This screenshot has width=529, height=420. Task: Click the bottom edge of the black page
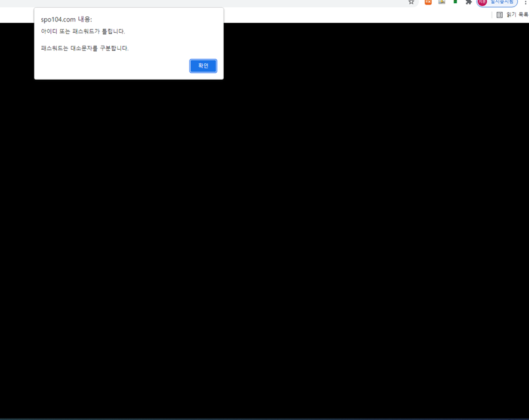click(x=264, y=414)
